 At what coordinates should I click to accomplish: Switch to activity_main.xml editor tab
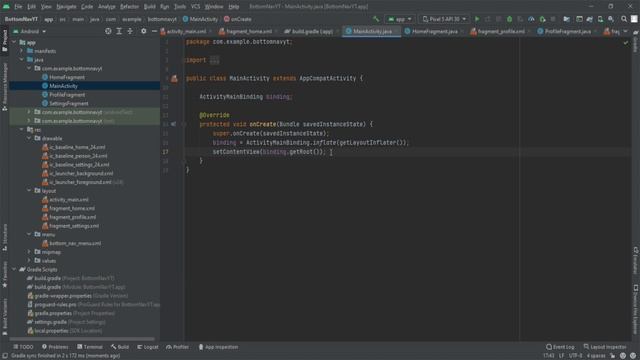point(186,31)
